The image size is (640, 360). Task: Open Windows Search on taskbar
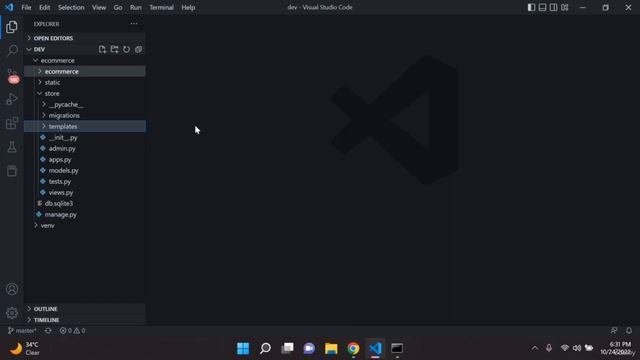[x=265, y=349]
